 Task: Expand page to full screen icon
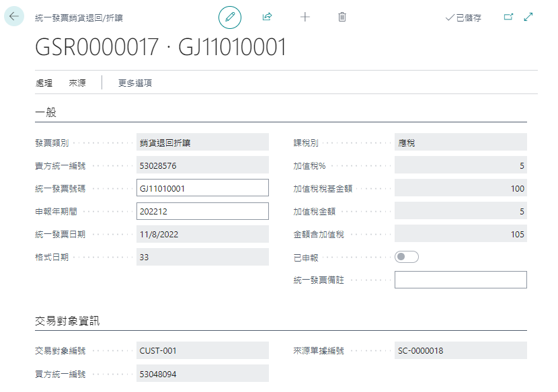(x=528, y=17)
